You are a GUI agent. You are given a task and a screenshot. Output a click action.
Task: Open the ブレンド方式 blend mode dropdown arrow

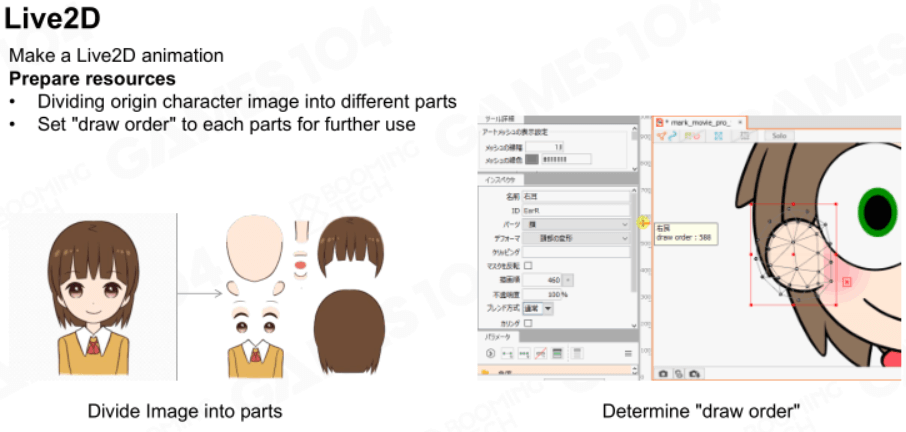click(548, 308)
